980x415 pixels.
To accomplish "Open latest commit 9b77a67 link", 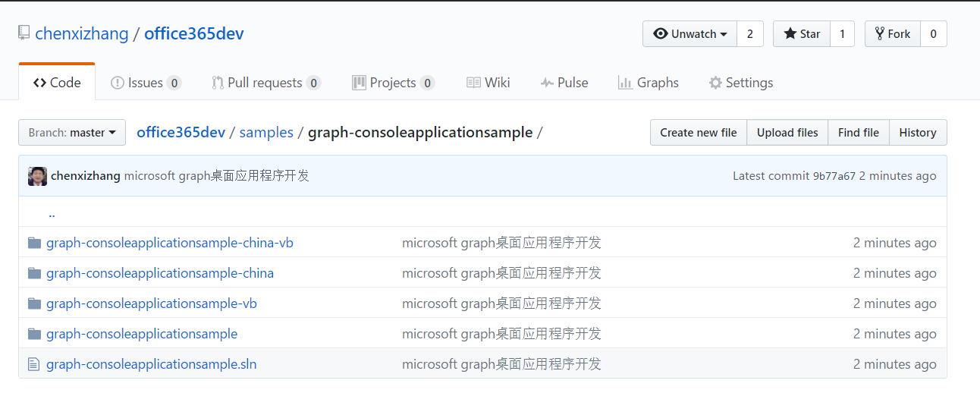I will [834, 176].
